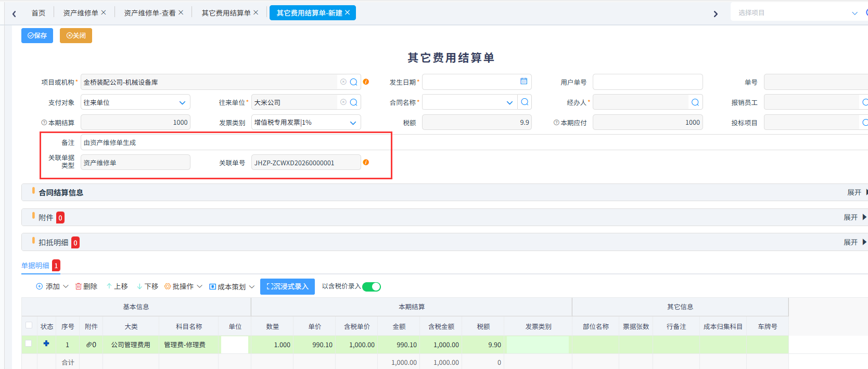
Task: Click the 备注 input field
Action: pos(234,142)
